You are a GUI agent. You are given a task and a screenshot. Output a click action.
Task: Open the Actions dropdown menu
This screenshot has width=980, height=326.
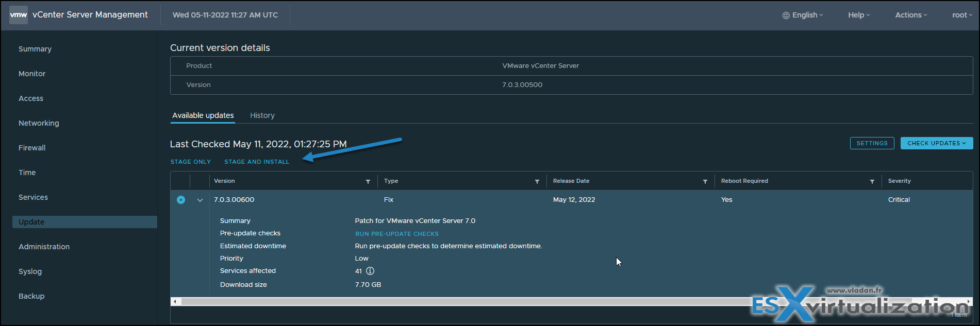911,15
